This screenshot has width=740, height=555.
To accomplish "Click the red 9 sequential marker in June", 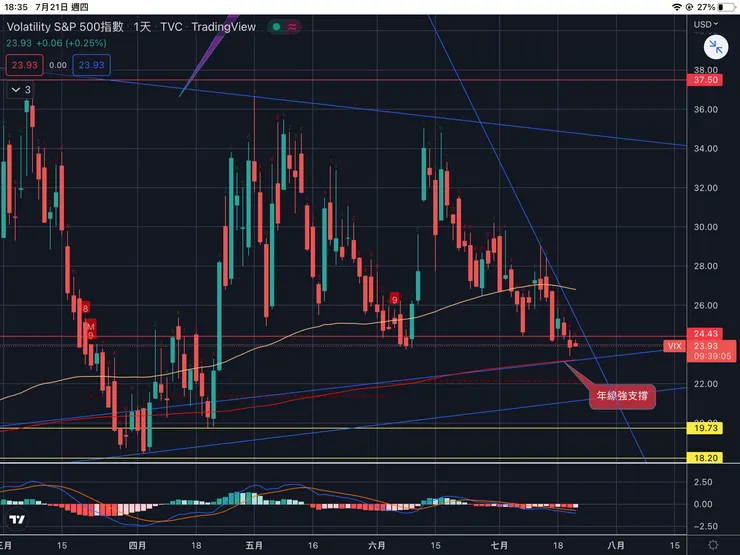I will coord(395,299).
